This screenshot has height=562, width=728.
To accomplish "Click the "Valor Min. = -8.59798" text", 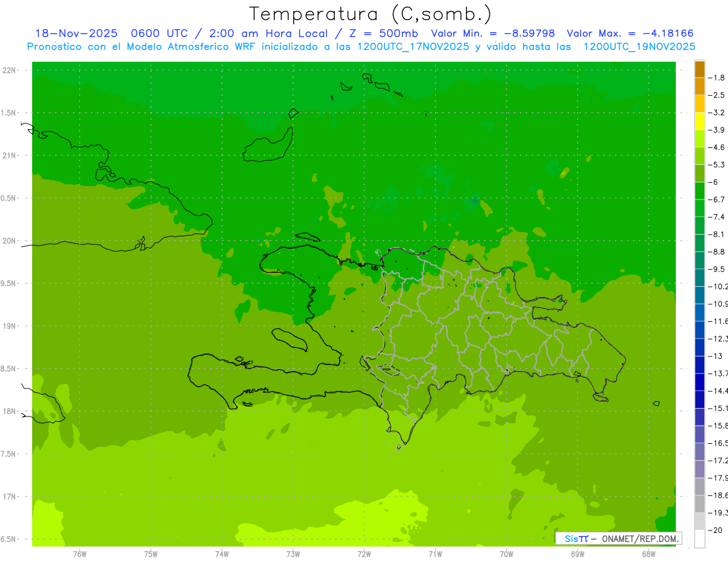I will [x=493, y=34].
